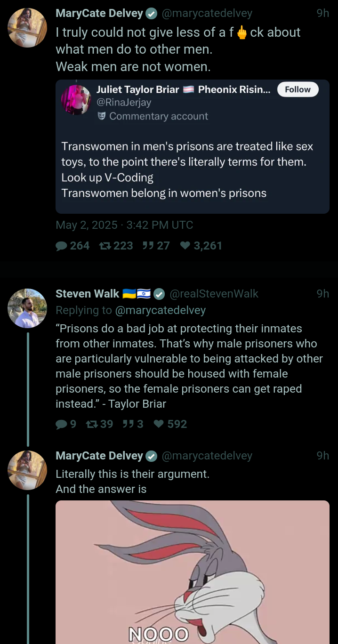The width and height of the screenshot is (338, 644).
Task: Open Steven Walk's profile picture
Action: coord(27,308)
